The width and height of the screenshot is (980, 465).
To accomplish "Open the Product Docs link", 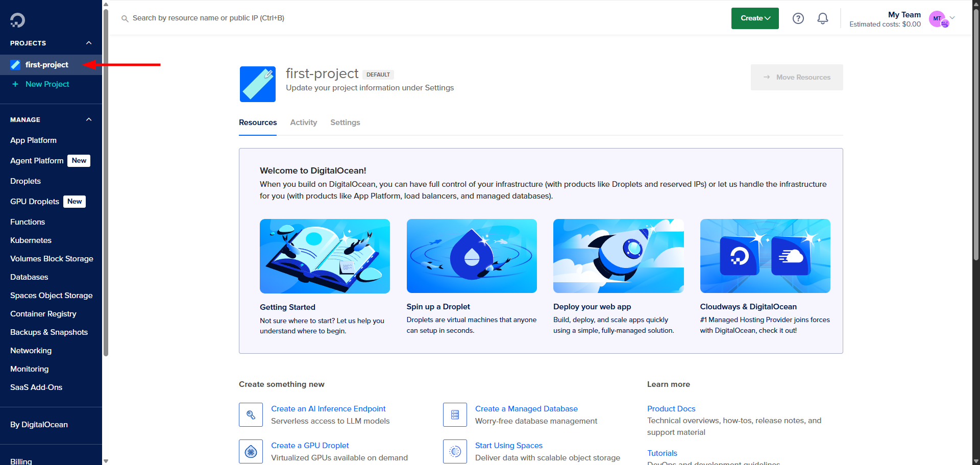I will tap(671, 408).
